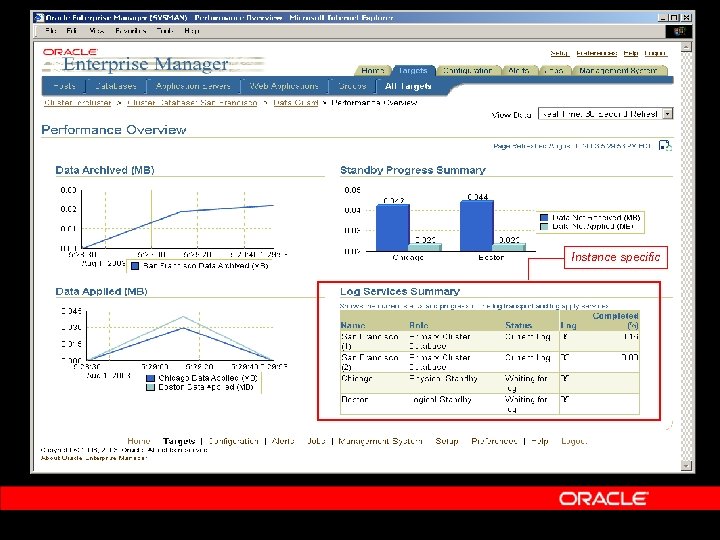
Task: Click the Logout link at top right
Action: (655, 53)
